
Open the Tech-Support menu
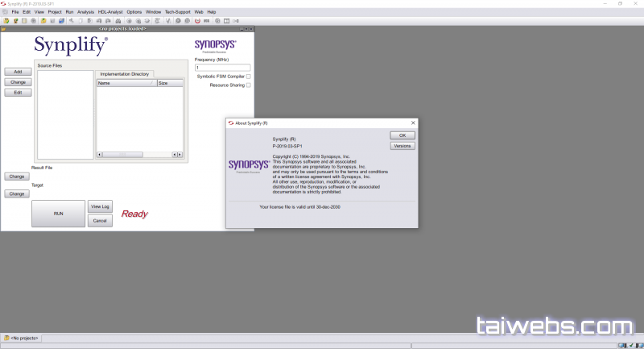click(177, 12)
